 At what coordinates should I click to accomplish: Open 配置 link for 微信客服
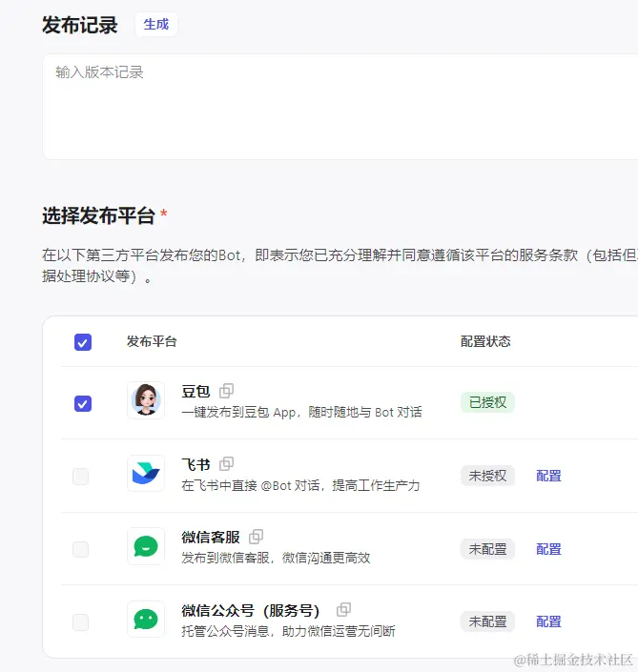coord(548,549)
